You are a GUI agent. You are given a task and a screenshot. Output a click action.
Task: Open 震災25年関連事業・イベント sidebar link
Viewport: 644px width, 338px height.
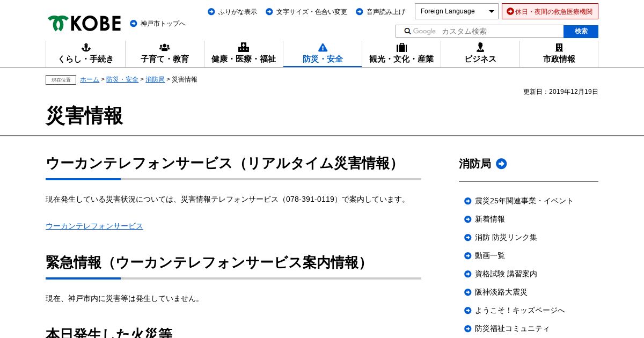click(x=524, y=201)
